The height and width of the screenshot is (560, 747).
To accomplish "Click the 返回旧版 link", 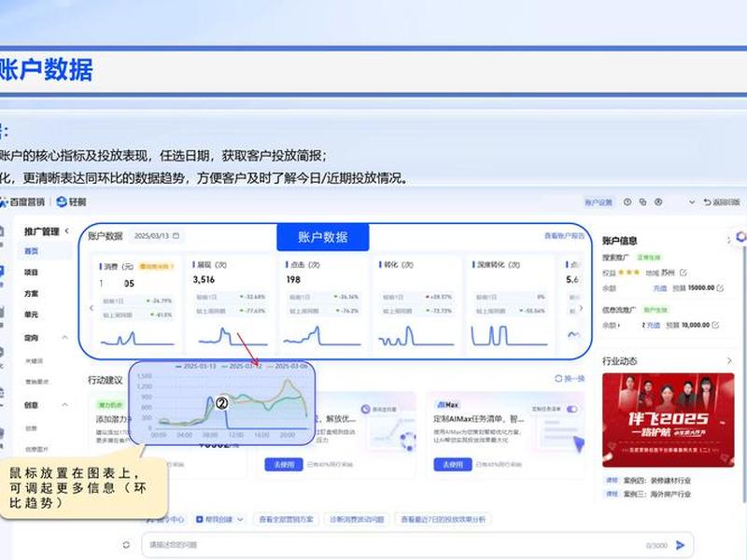I will coord(722,203).
